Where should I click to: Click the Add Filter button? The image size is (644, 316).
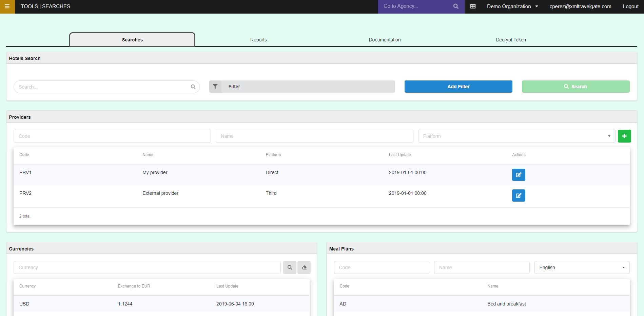(x=458, y=87)
